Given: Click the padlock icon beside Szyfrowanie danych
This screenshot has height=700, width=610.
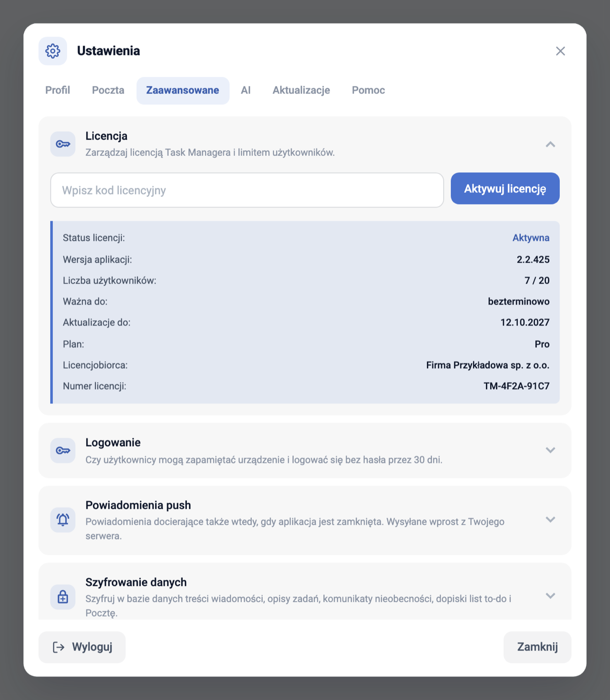Looking at the screenshot, I should tap(63, 597).
